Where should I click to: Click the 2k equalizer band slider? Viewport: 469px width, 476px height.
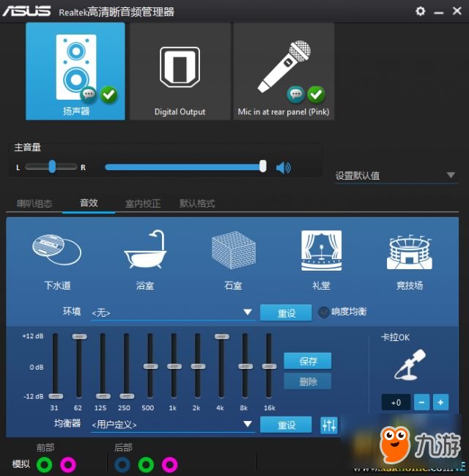point(198,367)
